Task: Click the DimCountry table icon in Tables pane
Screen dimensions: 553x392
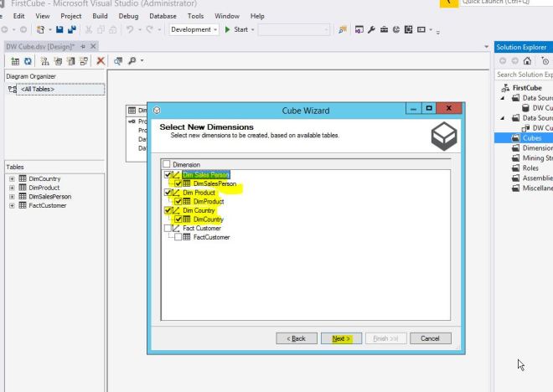Action: pos(23,178)
